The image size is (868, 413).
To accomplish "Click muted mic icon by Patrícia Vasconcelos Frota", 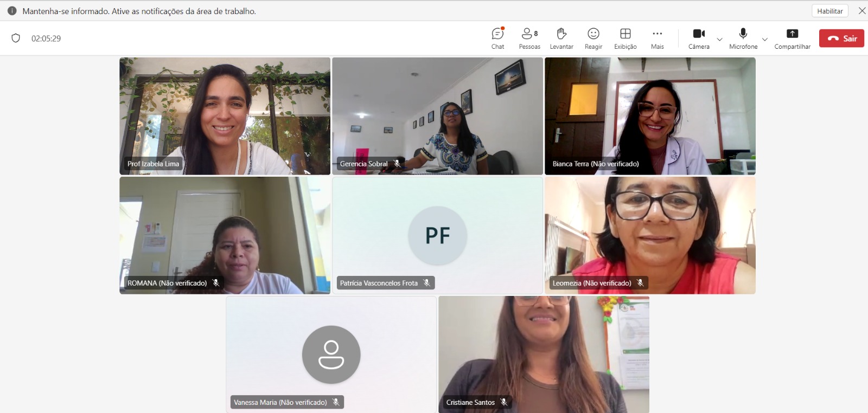I will (426, 283).
